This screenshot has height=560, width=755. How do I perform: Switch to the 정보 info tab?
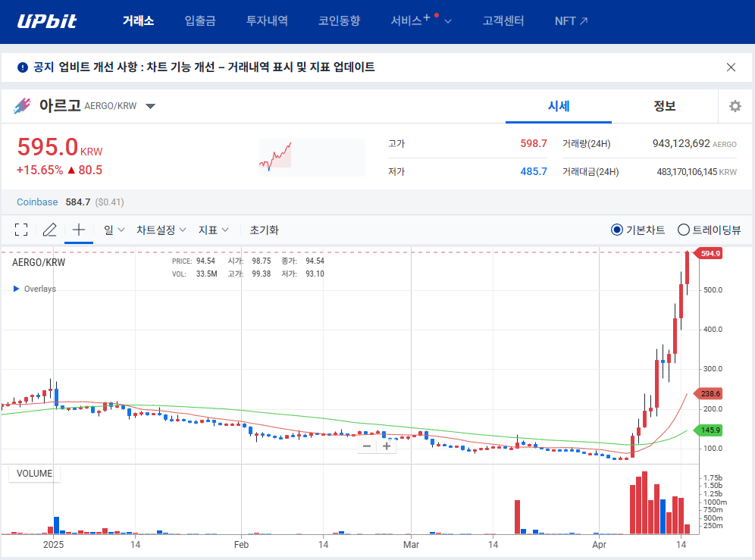pos(665,106)
